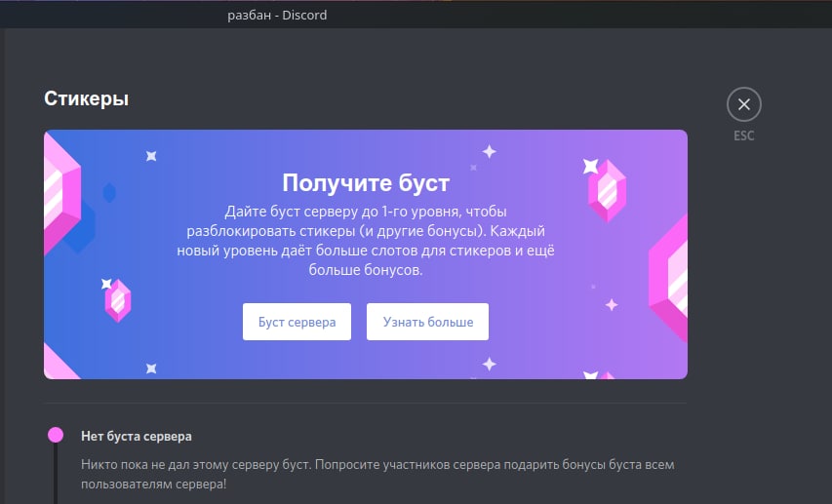Viewport: 832px width, 504px height.
Task: Click the 'Буст сервера' button
Action: pyautogui.click(x=297, y=322)
